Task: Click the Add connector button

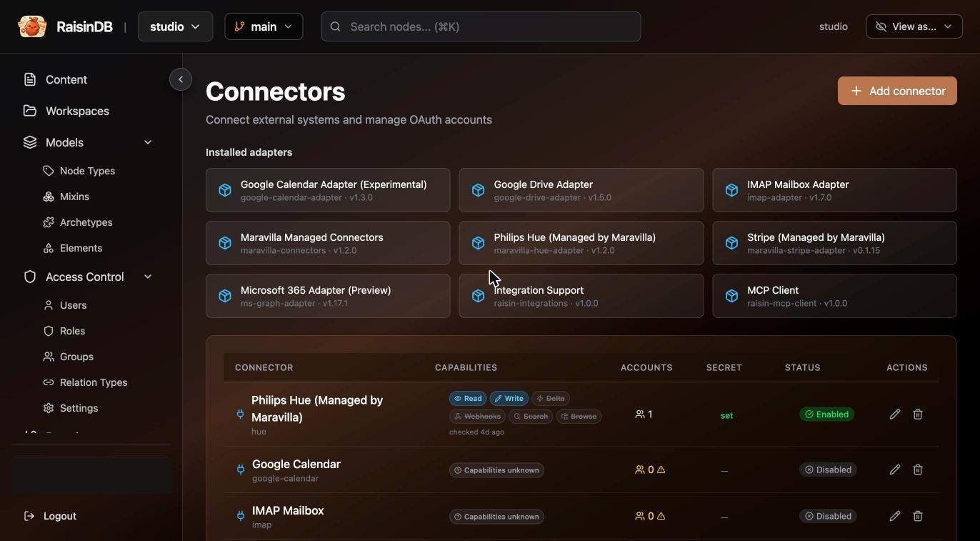Action: 897,91
